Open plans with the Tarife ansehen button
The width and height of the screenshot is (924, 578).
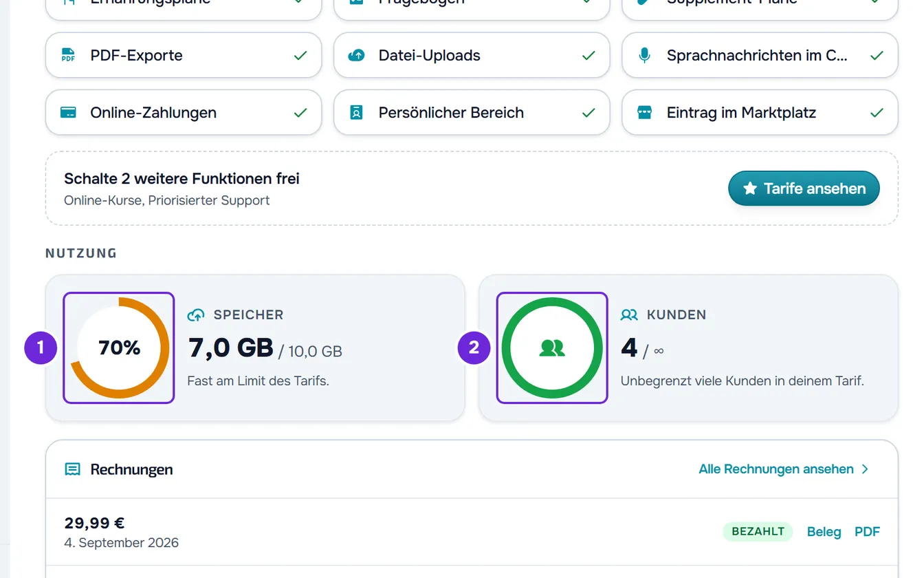pyautogui.click(x=804, y=189)
